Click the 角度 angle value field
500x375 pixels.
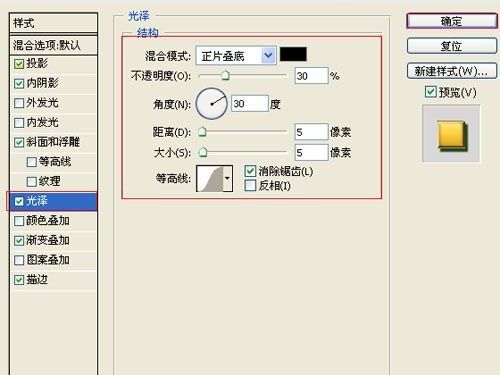pyautogui.click(x=250, y=104)
